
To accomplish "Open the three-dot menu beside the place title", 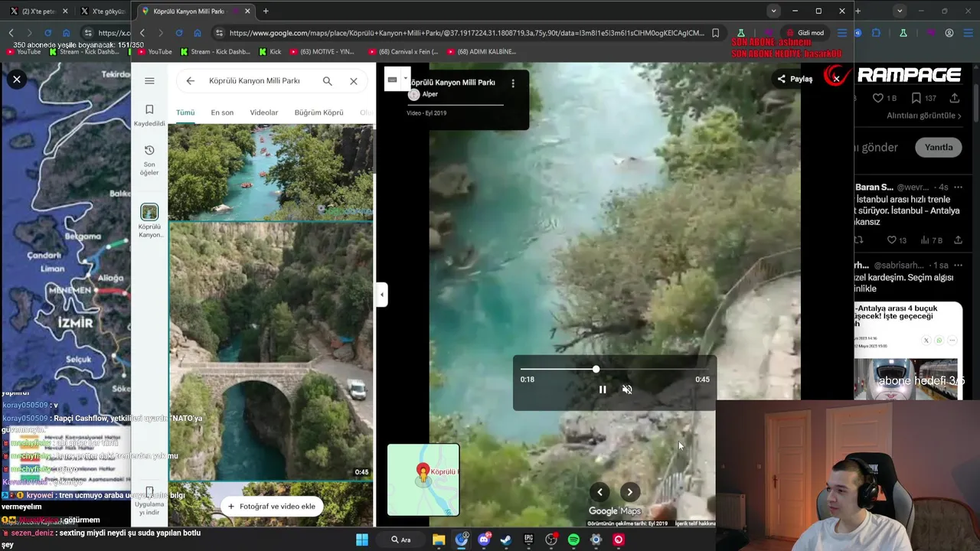I will [x=513, y=83].
